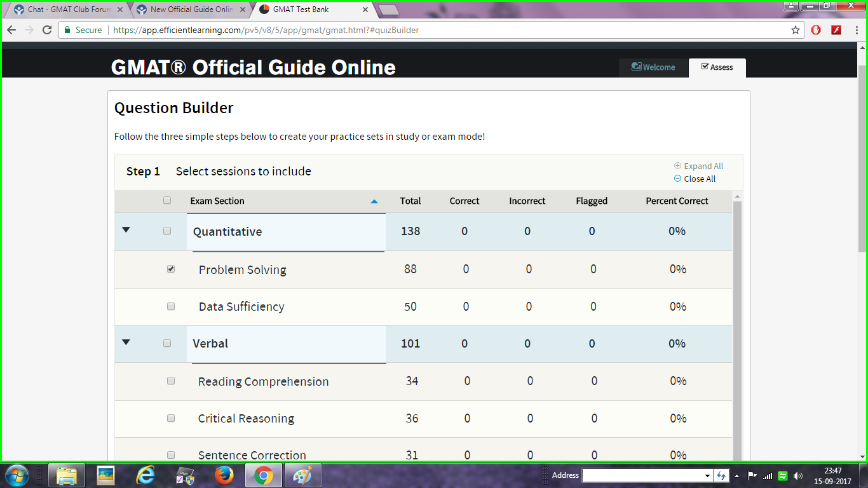Close the Chat - GMAT Club Forum tab
Viewport: 868px width, 488px height.
(120, 10)
